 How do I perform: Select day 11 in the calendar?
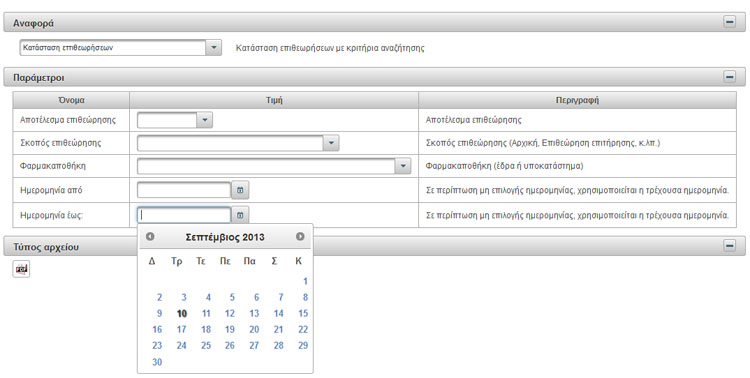tap(206, 313)
